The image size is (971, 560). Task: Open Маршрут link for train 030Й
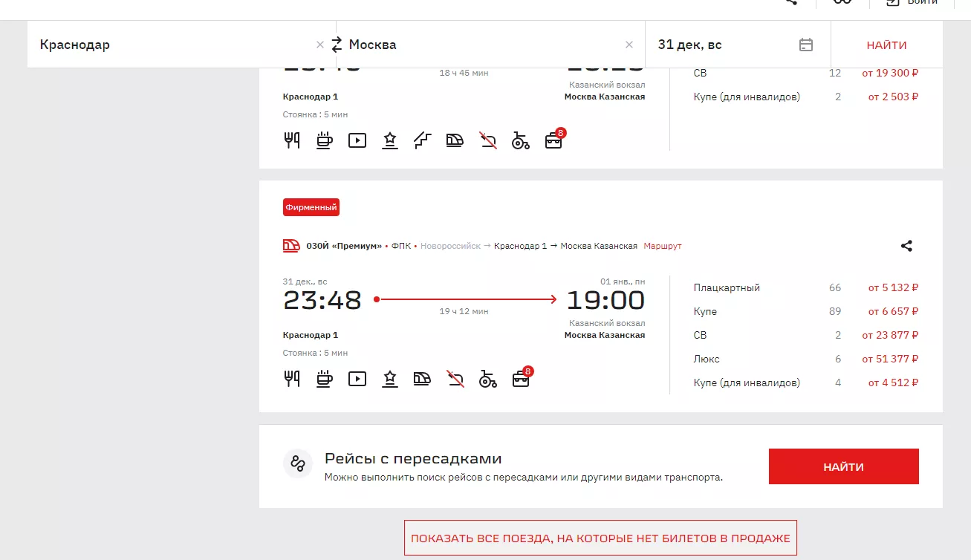click(x=662, y=246)
